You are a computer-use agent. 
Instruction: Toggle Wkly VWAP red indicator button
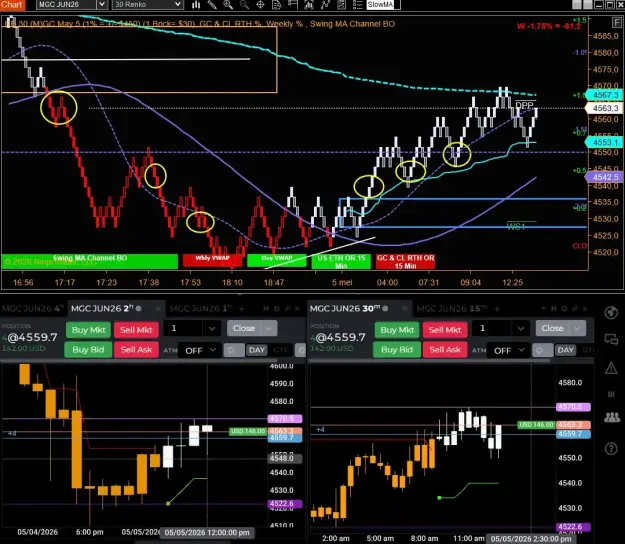(x=212, y=261)
